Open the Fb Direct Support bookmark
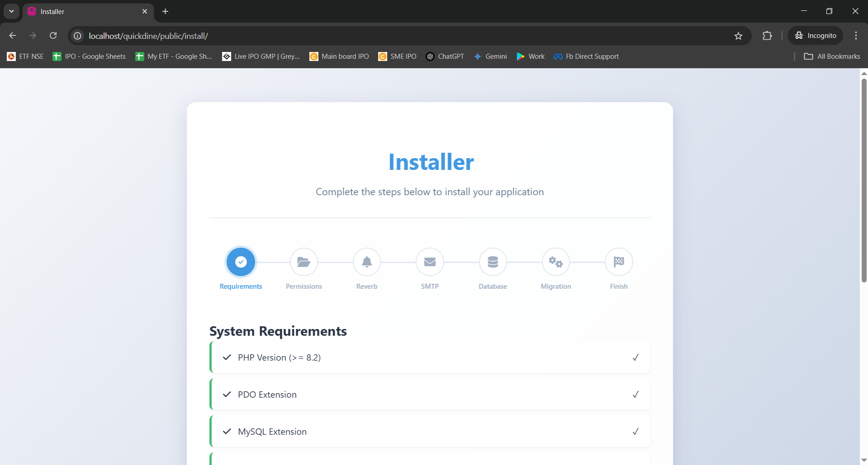Viewport: 868px width, 465px height. pos(586,56)
